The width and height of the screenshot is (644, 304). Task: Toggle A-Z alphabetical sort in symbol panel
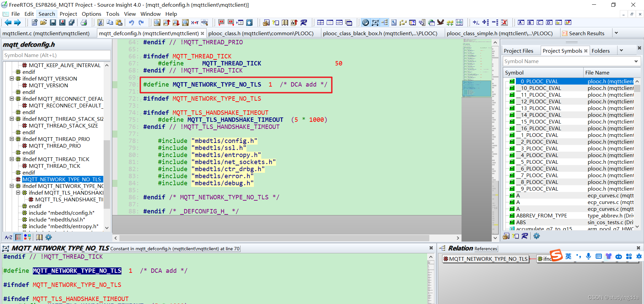click(8, 237)
